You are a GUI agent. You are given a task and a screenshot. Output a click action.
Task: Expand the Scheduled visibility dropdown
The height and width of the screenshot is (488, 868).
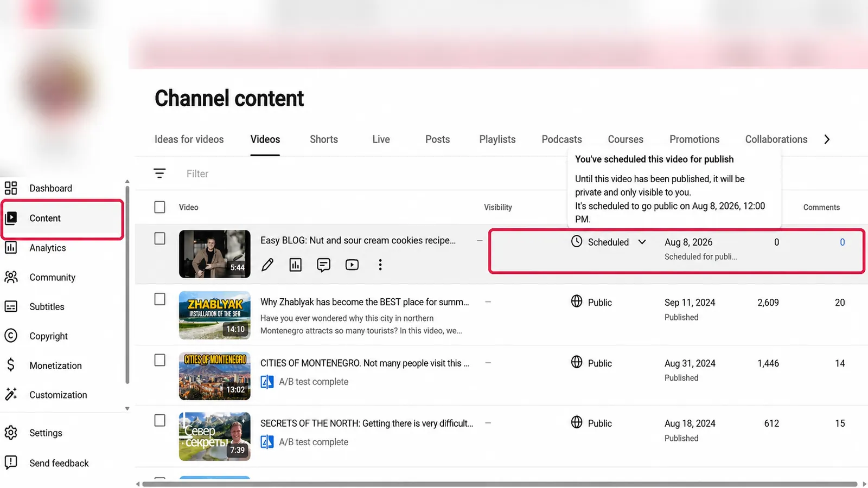coord(642,242)
